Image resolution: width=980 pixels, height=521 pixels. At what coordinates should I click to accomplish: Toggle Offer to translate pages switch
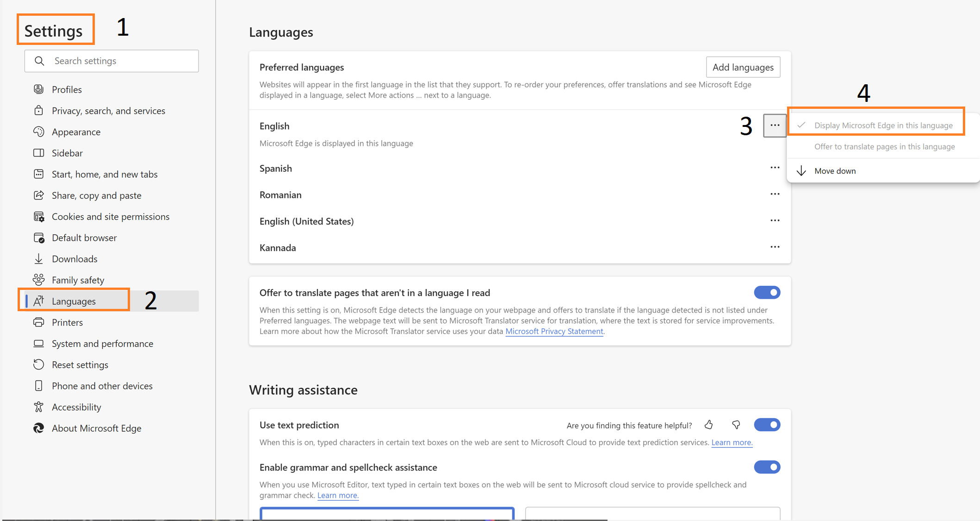(x=767, y=293)
